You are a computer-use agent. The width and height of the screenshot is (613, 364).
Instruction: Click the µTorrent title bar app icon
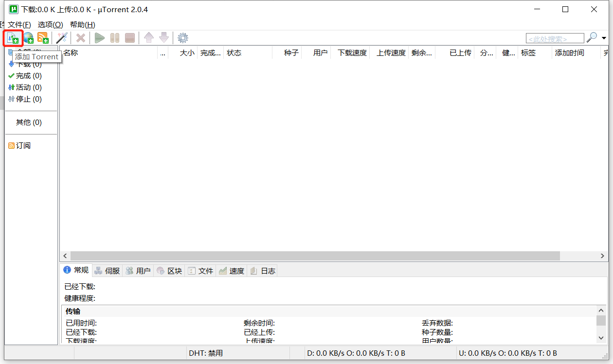click(x=14, y=9)
